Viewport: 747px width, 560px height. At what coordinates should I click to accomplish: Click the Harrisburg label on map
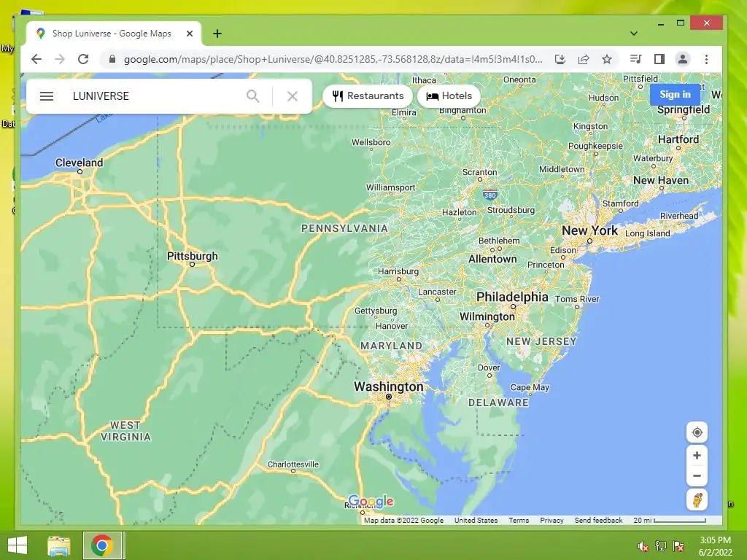pos(398,271)
